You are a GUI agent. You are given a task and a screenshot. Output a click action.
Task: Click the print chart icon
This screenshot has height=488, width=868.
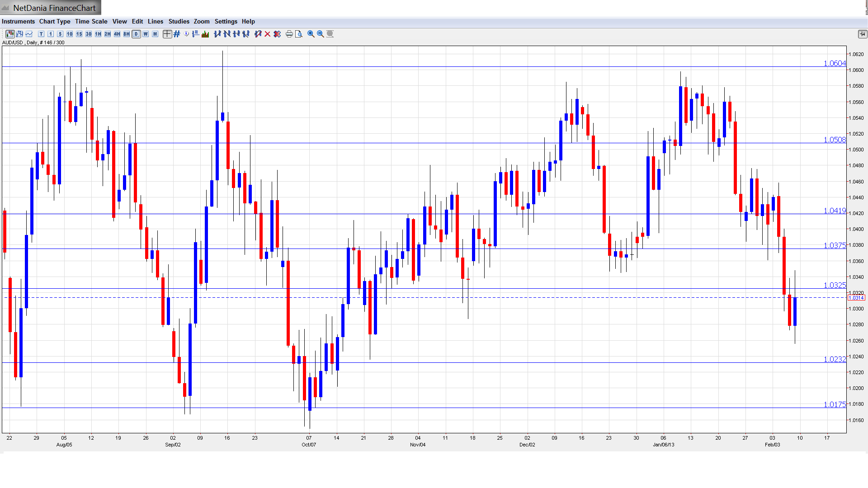pyautogui.click(x=289, y=34)
